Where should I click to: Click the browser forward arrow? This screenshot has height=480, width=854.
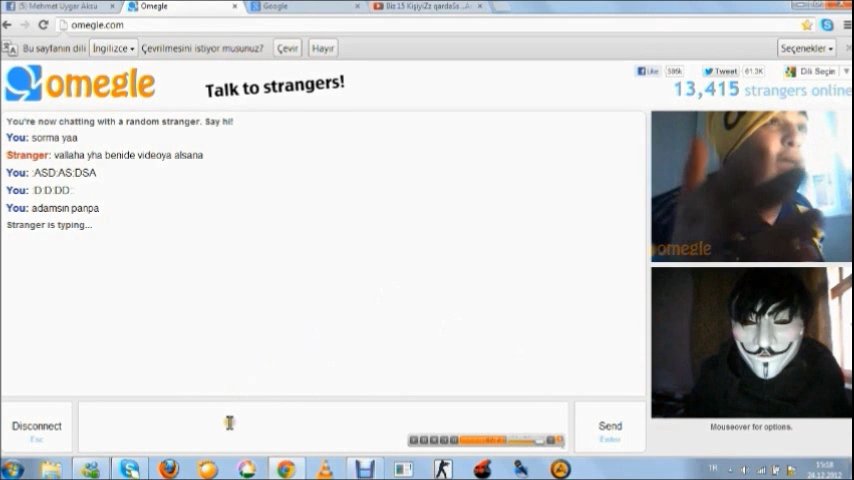point(25,25)
